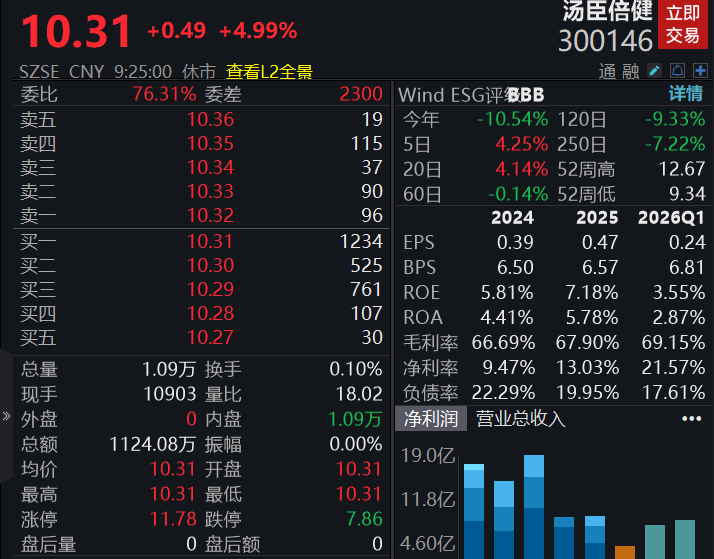Click 毛利率 2026Q1 value 69.15%
The image size is (714, 559).
point(673,342)
